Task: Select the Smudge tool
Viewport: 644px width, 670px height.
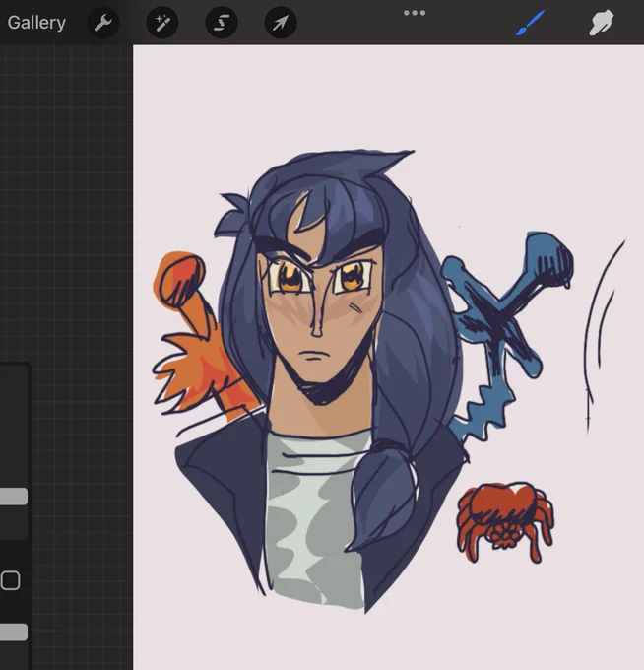Action: pyautogui.click(x=602, y=23)
